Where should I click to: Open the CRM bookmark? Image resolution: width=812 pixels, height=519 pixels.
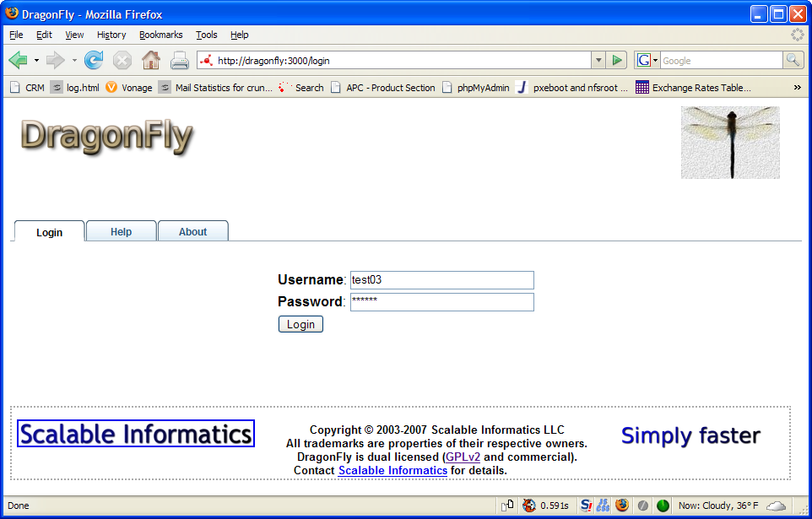pyautogui.click(x=28, y=88)
